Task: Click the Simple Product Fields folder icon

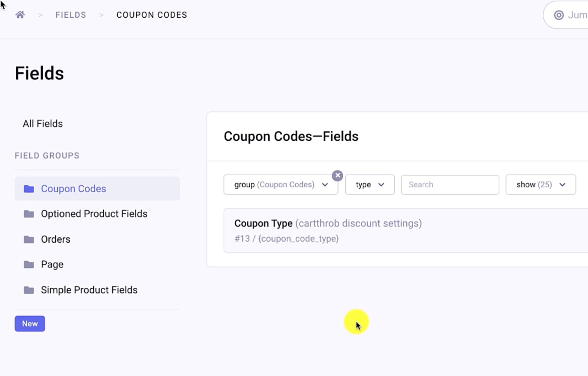Action: pos(29,290)
